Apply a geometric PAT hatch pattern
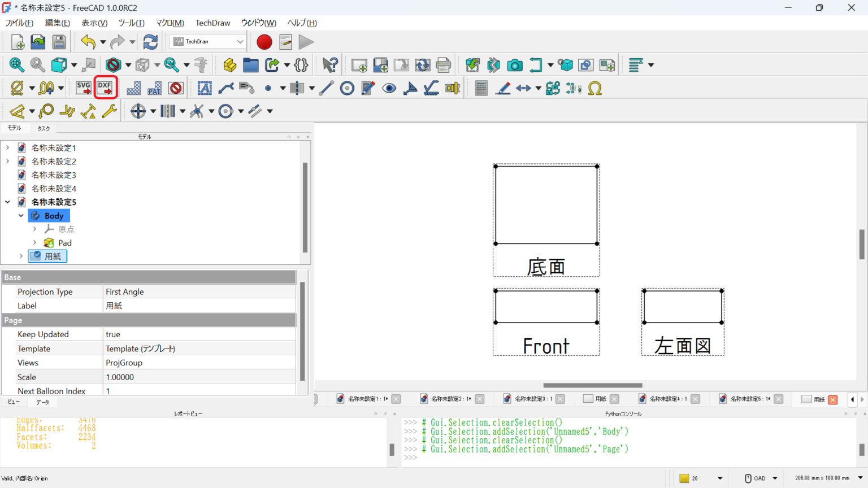 click(154, 88)
